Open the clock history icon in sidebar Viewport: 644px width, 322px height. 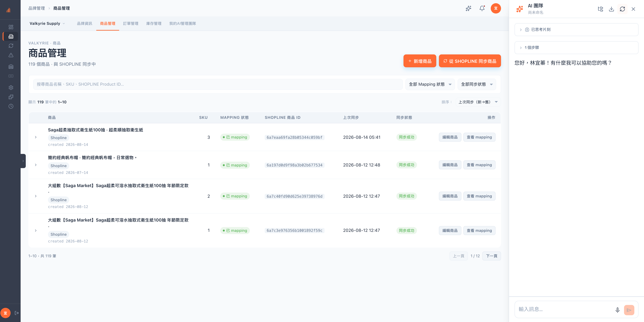(x=11, y=106)
